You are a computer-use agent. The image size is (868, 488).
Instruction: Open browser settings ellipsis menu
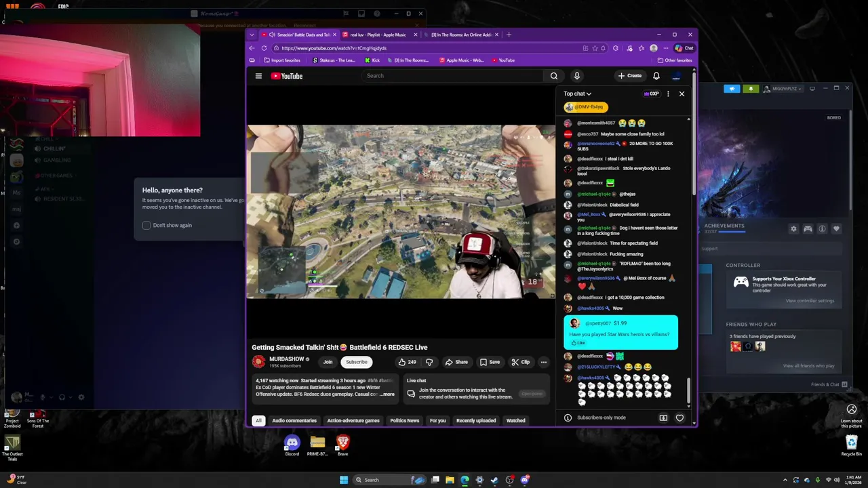click(x=665, y=48)
